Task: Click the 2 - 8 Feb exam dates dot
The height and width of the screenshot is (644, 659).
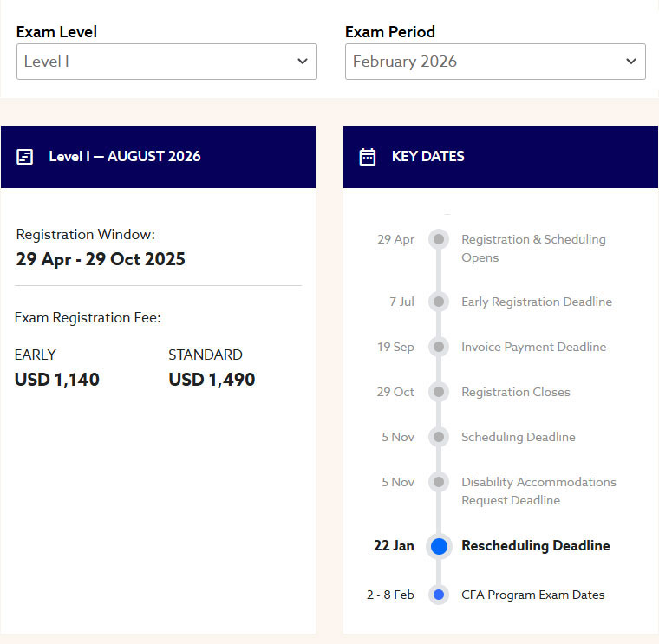Action: (x=439, y=595)
